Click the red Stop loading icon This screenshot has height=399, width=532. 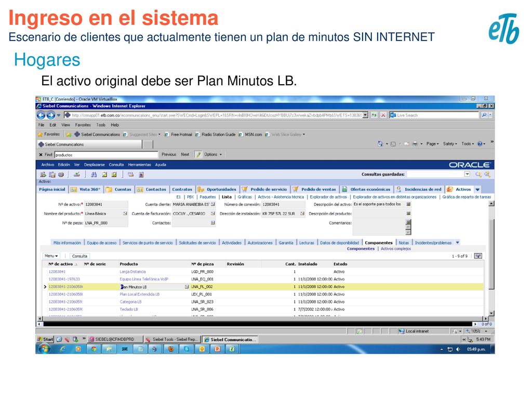click(383, 115)
